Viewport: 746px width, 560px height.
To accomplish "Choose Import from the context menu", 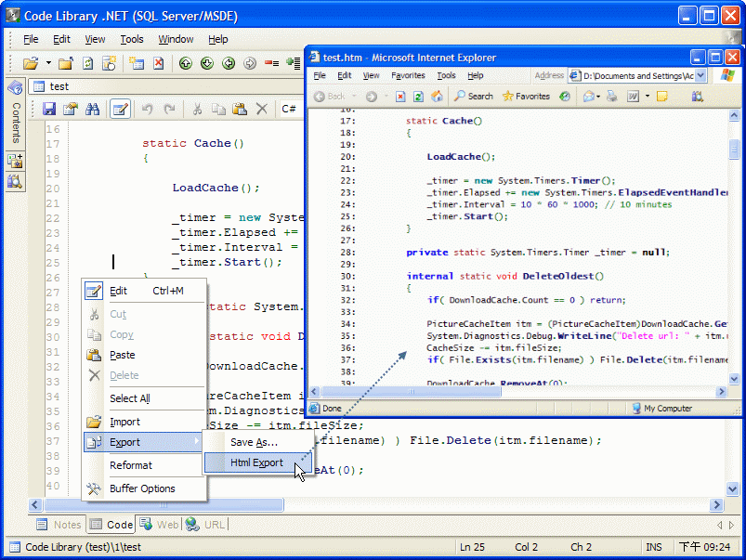I will (x=145, y=422).
